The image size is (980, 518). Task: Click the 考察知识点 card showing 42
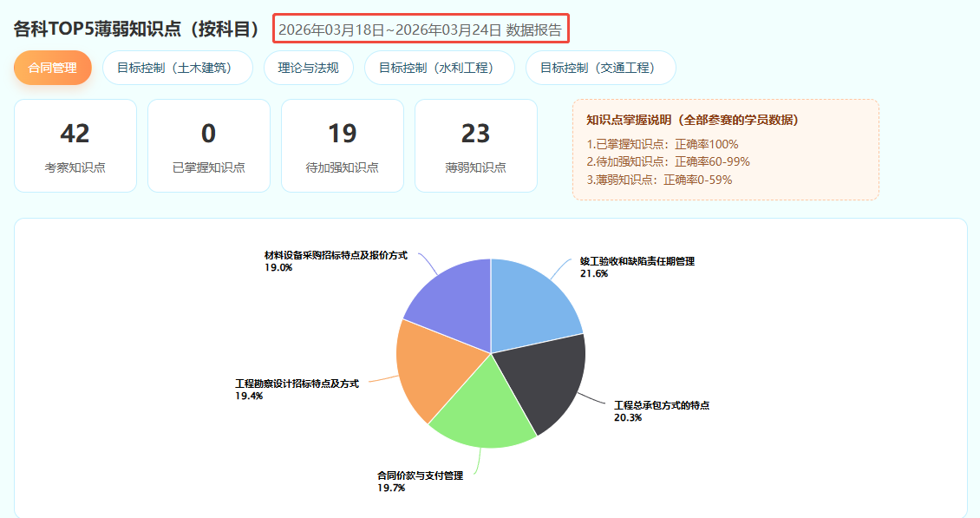pyautogui.click(x=75, y=146)
